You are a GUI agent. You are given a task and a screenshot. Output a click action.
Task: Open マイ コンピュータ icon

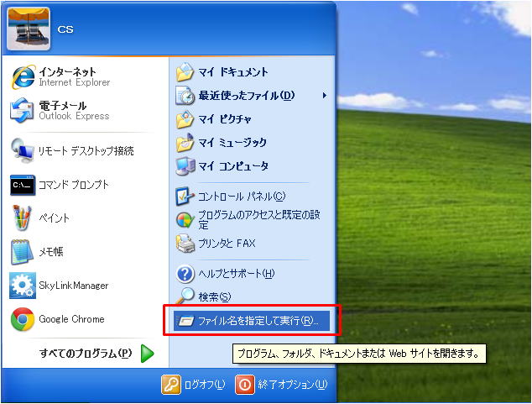[x=185, y=166]
